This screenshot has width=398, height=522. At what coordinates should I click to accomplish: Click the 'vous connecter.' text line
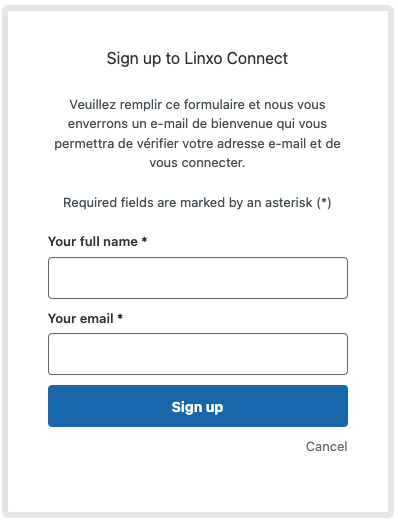click(197, 163)
